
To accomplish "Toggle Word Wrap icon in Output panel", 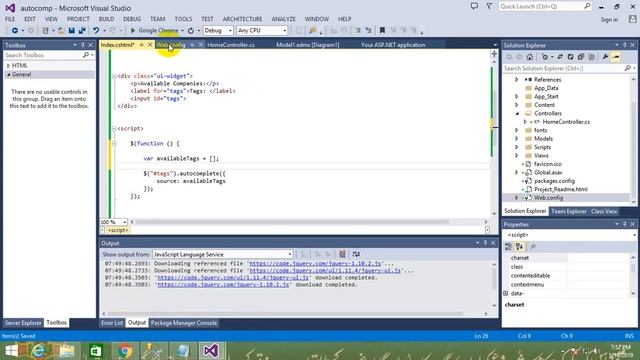I will pyautogui.click(x=356, y=254).
